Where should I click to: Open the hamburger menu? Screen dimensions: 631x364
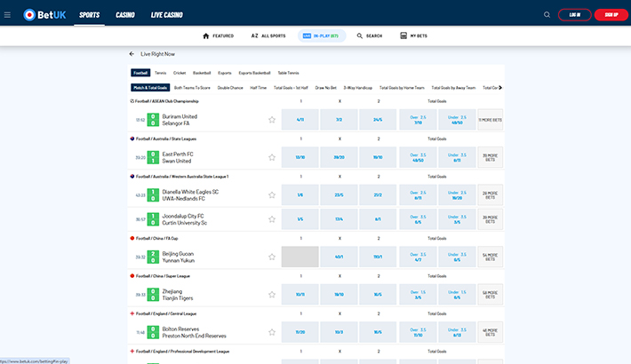click(x=9, y=15)
